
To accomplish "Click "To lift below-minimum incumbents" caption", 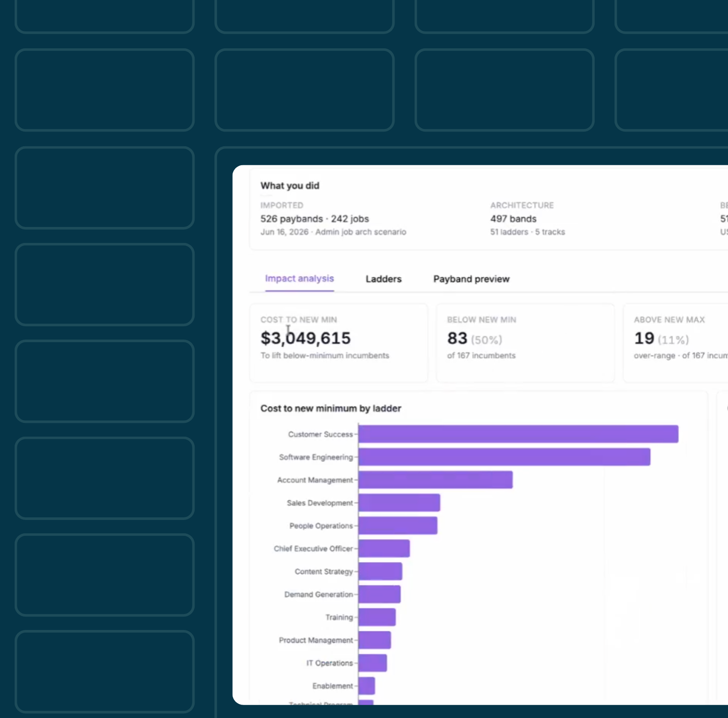I will point(325,356).
